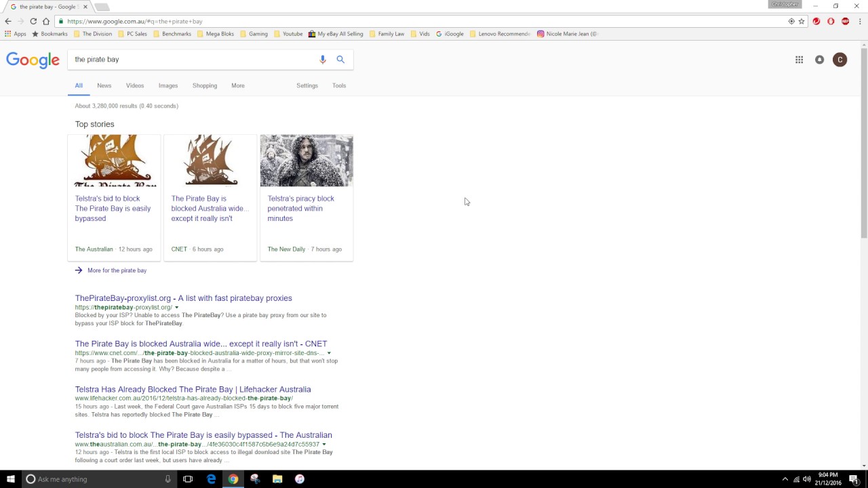Screen dimensions: 868x488
Task: Click the Google logo
Action: [x=33, y=60]
